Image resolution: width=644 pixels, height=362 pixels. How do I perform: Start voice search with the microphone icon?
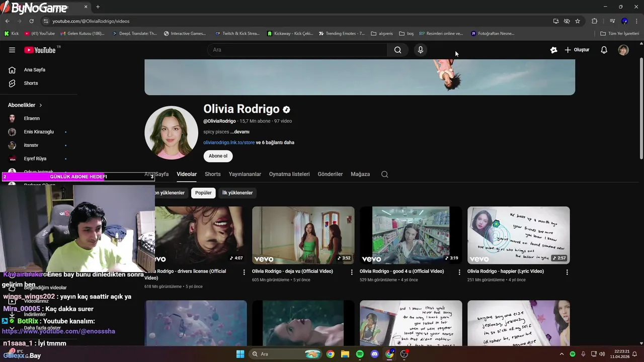pyautogui.click(x=421, y=50)
